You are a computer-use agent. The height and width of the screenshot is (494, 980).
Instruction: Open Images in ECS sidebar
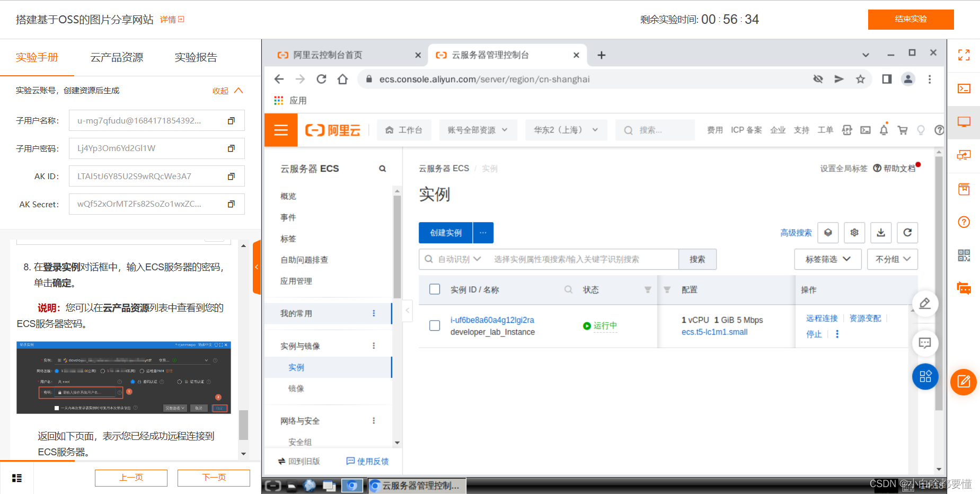(296, 389)
